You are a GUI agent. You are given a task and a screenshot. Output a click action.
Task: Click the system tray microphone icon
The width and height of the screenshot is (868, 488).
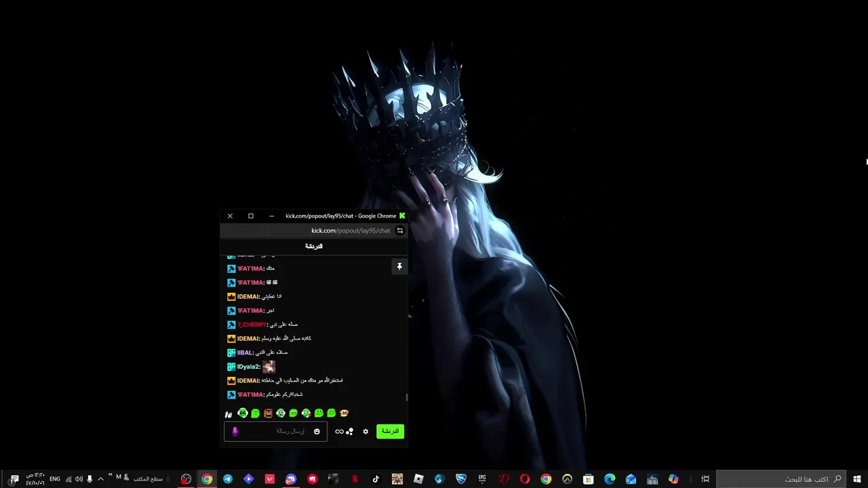coord(90,479)
